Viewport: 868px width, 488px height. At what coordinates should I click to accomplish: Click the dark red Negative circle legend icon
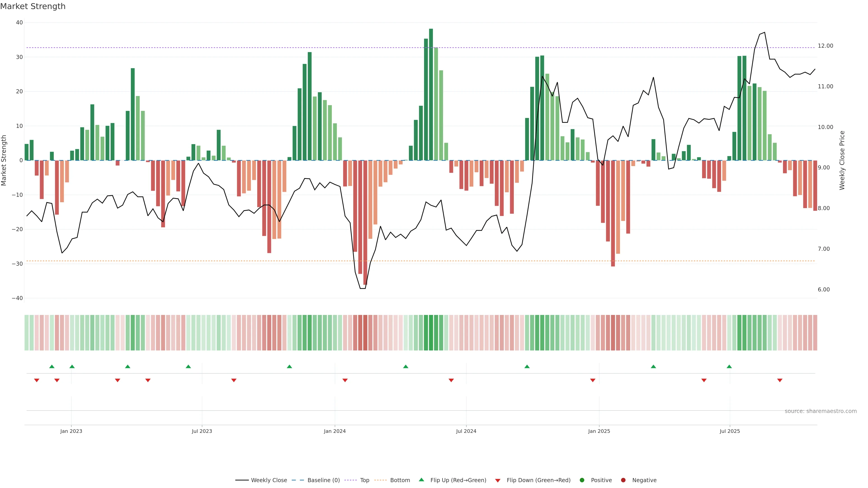[623, 480]
